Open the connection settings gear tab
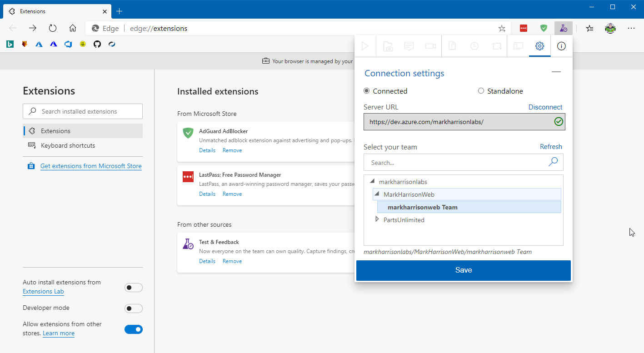Image resolution: width=644 pixels, height=353 pixels. (x=539, y=46)
